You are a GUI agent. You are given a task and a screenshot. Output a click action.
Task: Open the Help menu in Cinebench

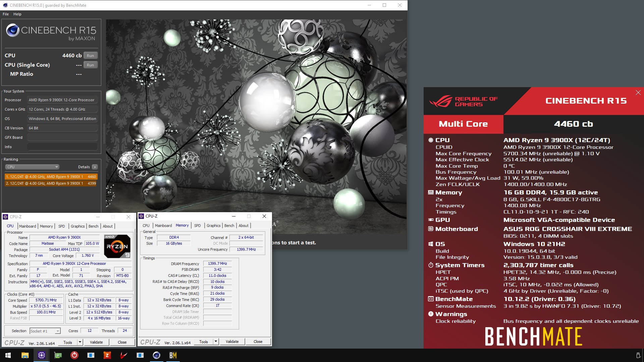17,14
